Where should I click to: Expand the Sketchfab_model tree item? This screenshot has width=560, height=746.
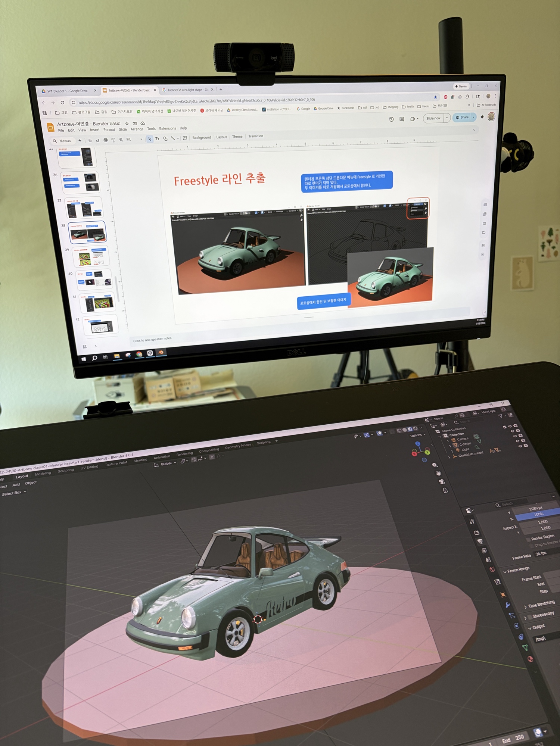pos(449,457)
